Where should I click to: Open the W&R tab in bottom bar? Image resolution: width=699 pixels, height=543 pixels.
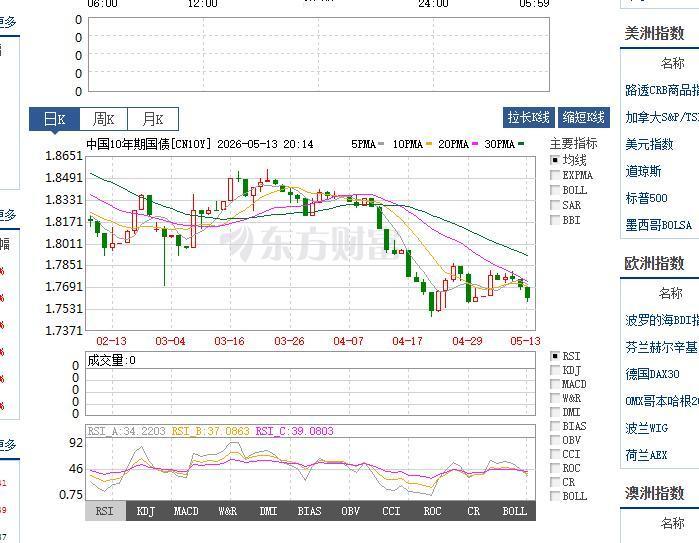[x=227, y=511]
